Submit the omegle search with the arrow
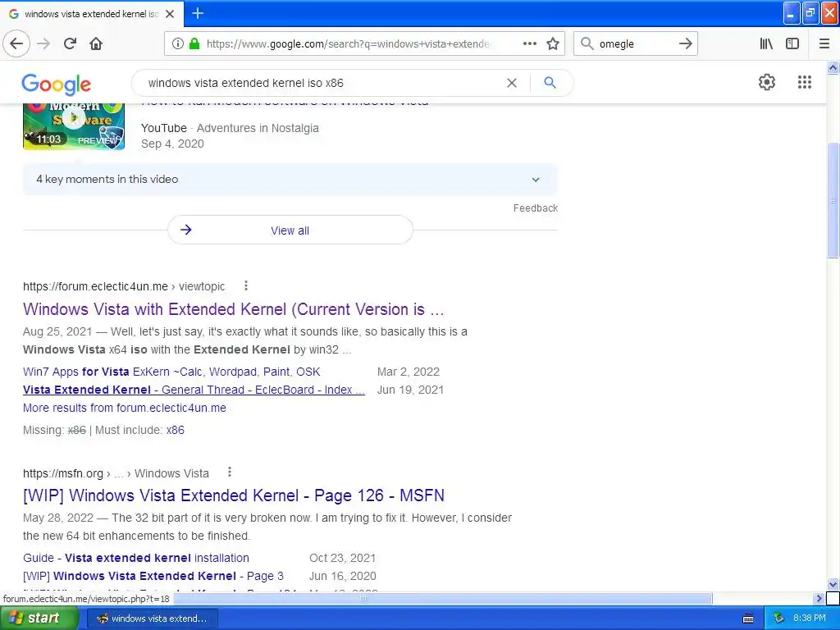The height and width of the screenshot is (630, 840). pos(685,43)
